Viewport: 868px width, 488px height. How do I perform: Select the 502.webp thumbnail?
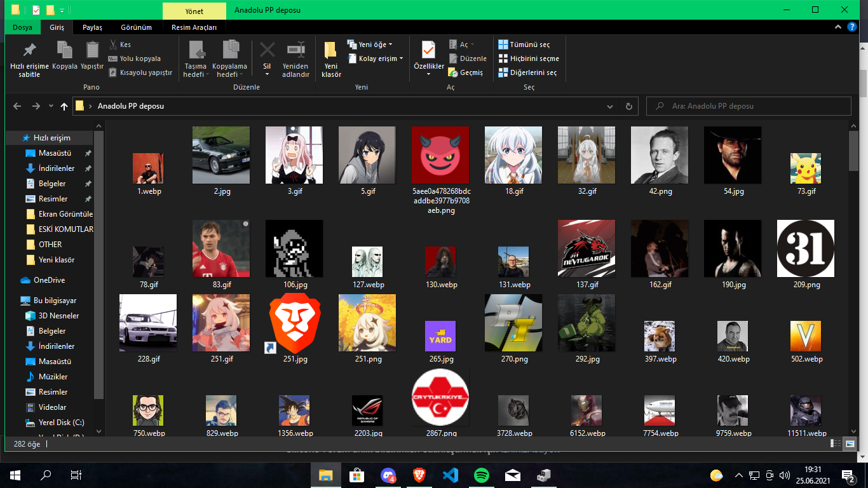point(806,337)
